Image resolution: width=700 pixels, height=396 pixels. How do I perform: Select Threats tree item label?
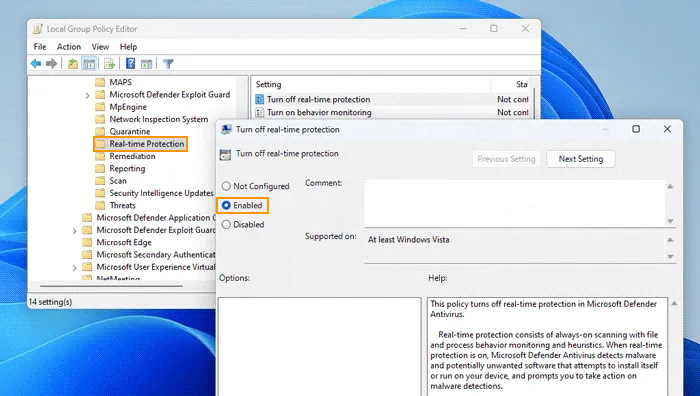click(123, 205)
